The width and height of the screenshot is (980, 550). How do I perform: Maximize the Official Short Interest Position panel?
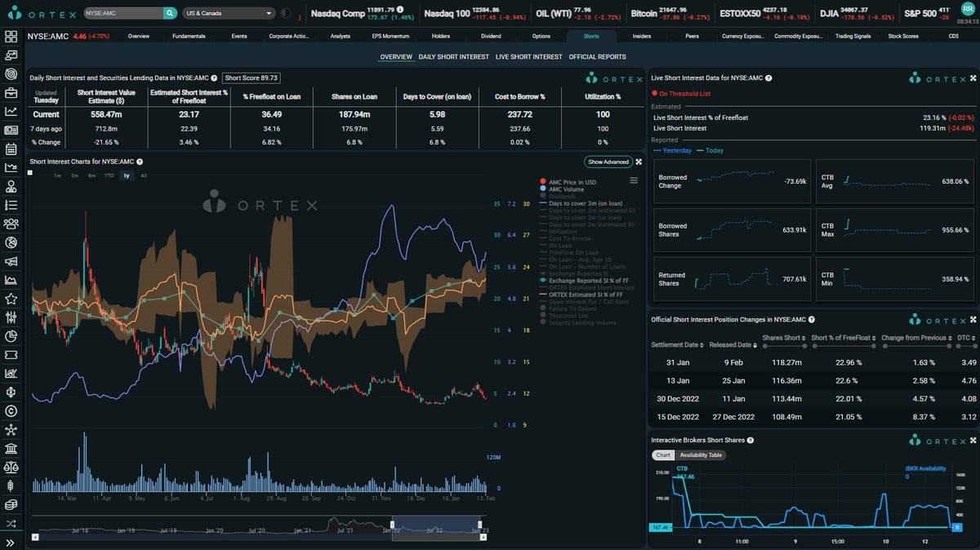point(973,320)
